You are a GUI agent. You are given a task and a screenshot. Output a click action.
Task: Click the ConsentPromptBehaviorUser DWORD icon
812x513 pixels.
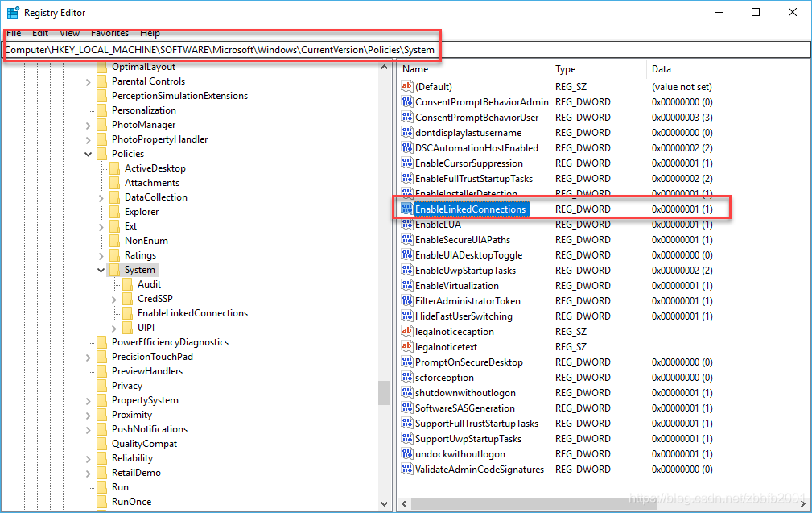coord(407,117)
